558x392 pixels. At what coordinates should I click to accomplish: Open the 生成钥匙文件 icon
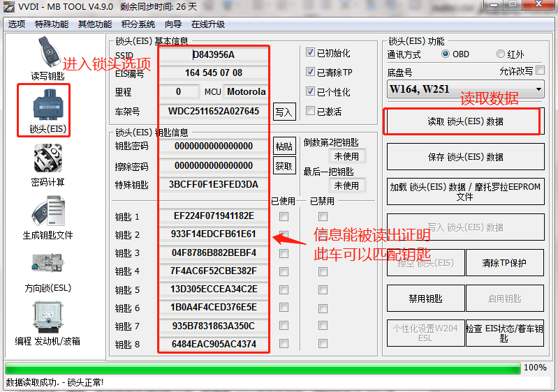[x=47, y=211]
